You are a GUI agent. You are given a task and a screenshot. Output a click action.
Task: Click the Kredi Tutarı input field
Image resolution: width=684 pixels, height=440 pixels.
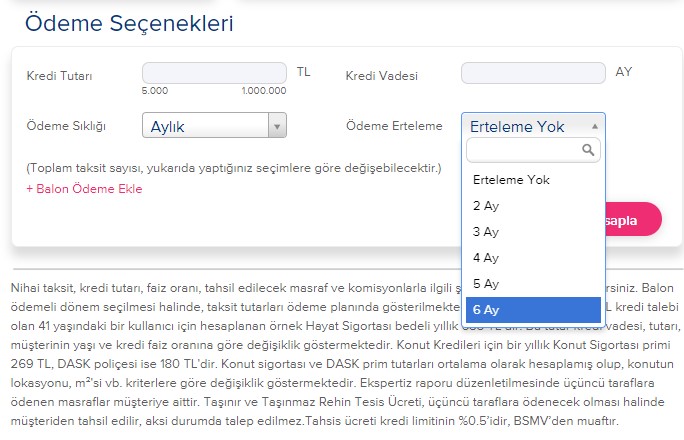(215, 73)
